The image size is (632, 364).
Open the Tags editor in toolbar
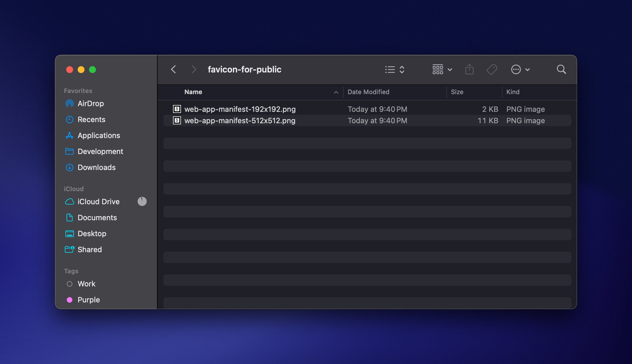492,69
